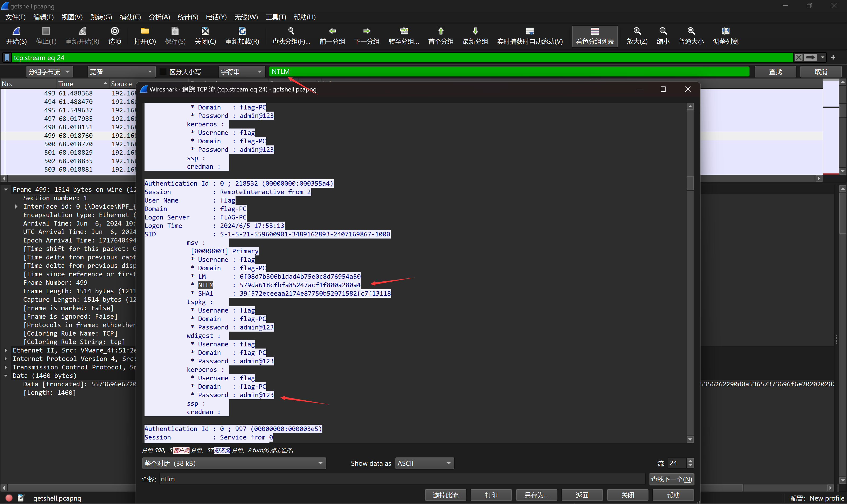Expand the Ethernet II tree item
This screenshot has width=847, height=504.
click(6, 350)
